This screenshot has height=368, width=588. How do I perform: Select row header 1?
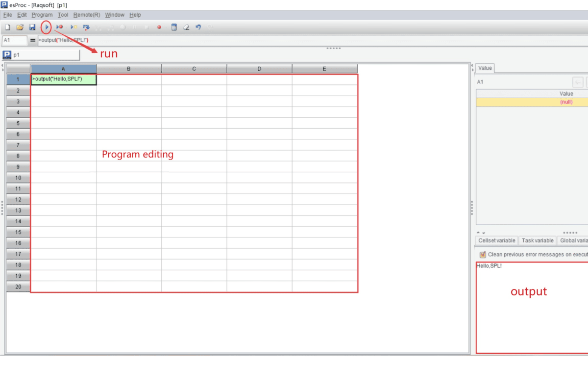coord(18,79)
